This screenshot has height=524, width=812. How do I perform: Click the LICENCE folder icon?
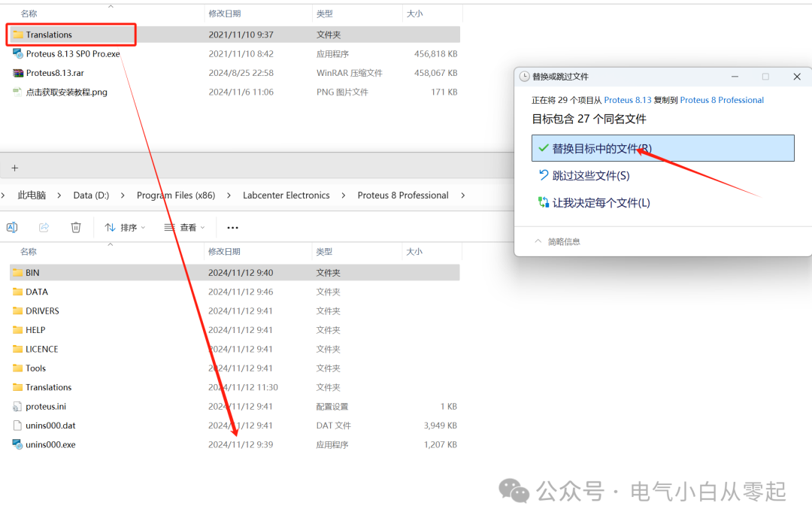point(17,350)
